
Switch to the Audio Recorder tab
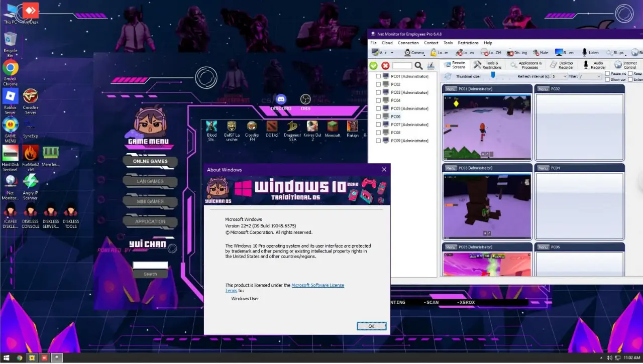coord(594,65)
